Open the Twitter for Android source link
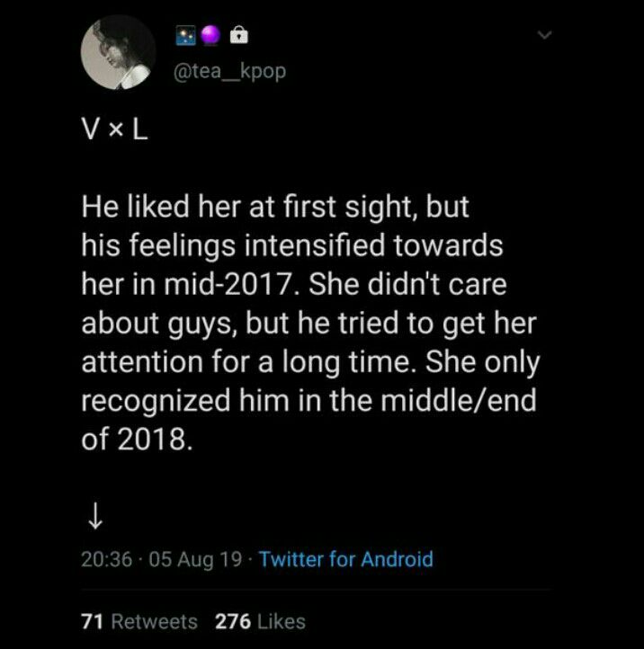This screenshot has height=649, width=644. tap(346, 559)
